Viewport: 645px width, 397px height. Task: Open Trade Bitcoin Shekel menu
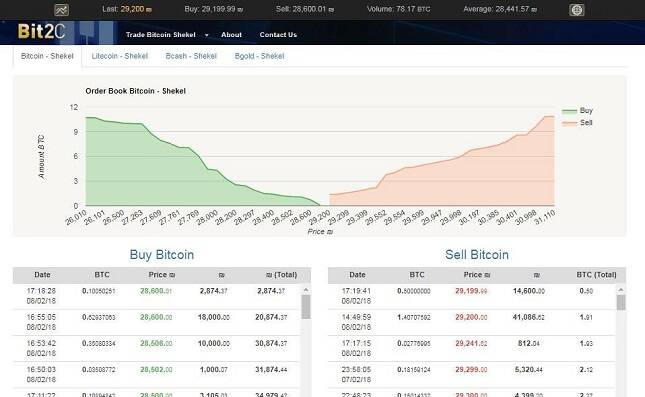[x=160, y=35]
